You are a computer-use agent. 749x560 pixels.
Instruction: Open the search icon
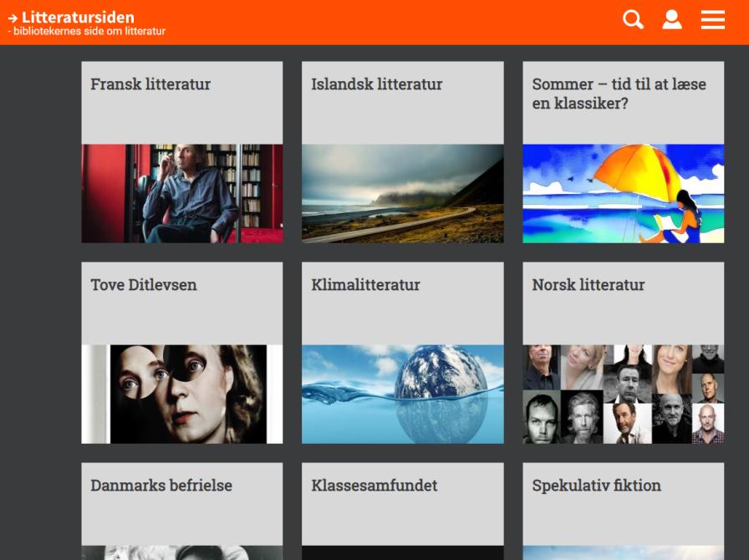(x=633, y=19)
